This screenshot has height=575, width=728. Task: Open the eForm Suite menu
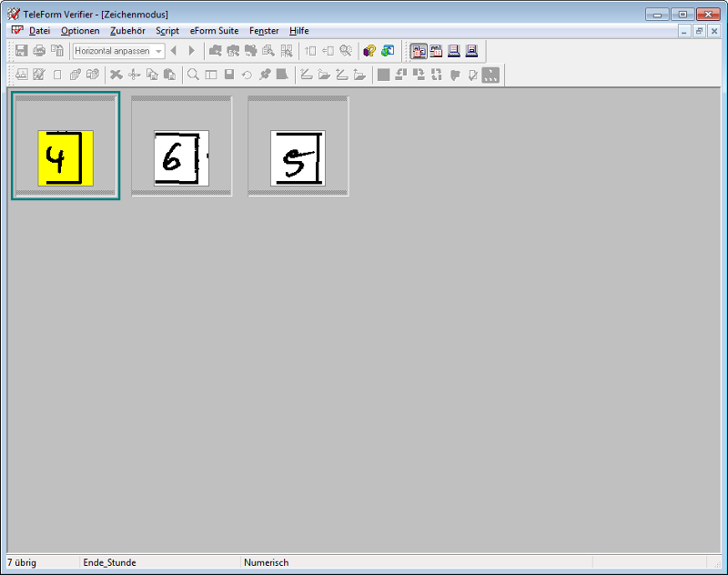pos(214,31)
